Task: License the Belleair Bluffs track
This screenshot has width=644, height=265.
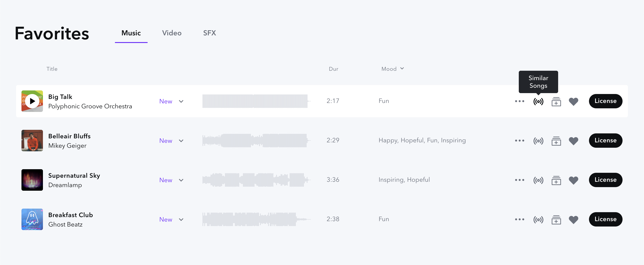Action: click(605, 140)
